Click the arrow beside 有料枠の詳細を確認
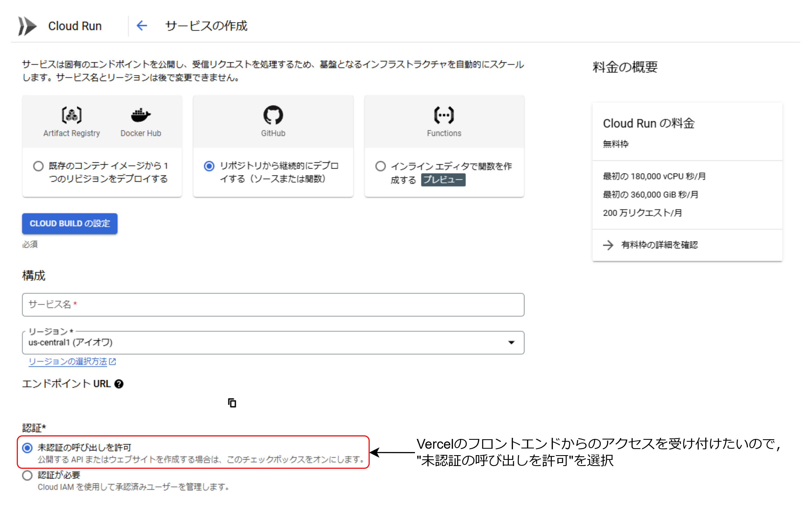 [x=608, y=245]
